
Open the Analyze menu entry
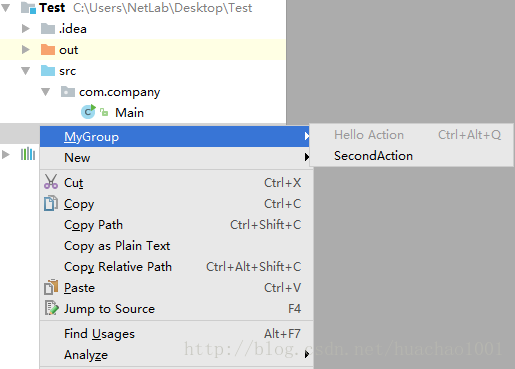tap(176, 355)
